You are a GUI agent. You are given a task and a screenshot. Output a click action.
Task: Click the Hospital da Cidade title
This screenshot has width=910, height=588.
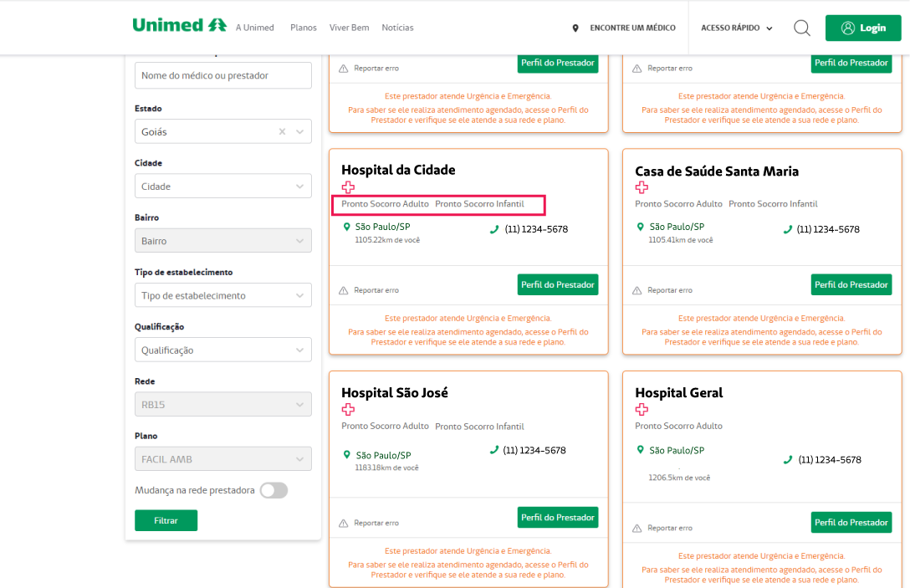click(398, 170)
